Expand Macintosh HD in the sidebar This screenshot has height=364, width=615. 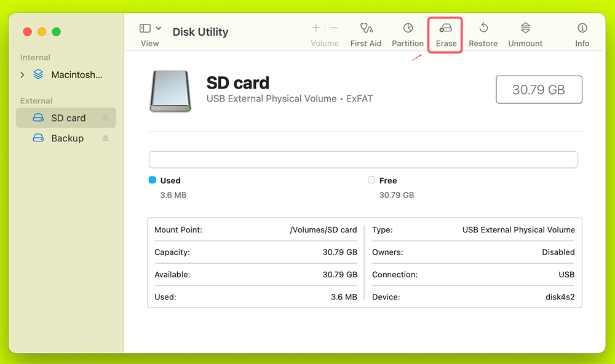tap(22, 74)
